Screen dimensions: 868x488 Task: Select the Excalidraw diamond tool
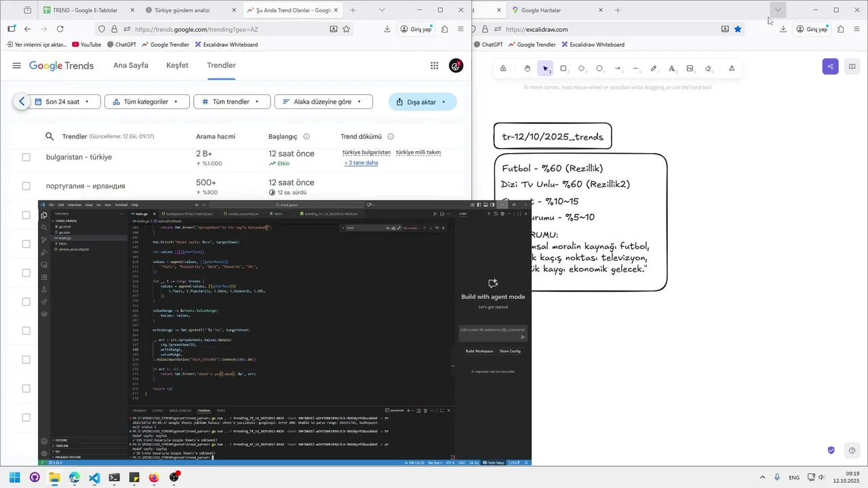(582, 68)
